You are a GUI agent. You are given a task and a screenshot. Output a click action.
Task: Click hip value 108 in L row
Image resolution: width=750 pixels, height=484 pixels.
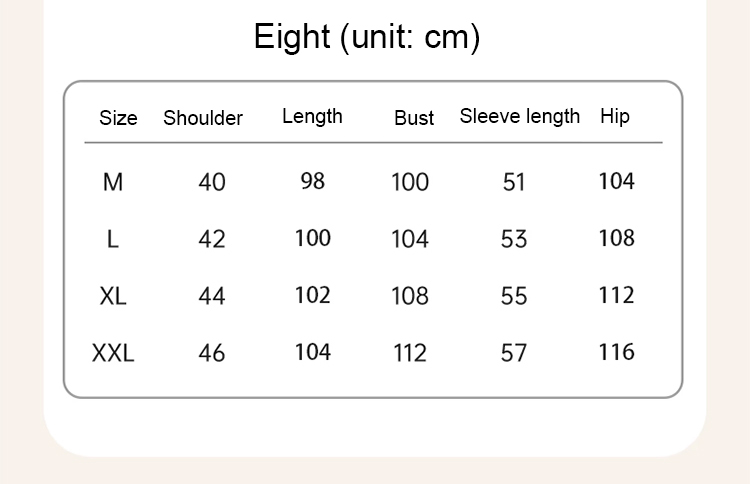pyautogui.click(x=616, y=238)
